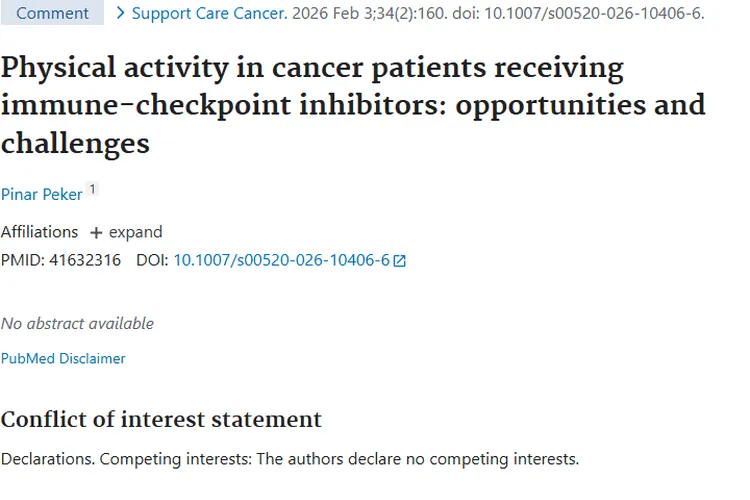The width and height of the screenshot is (750, 500).
Task: Click the plus icon beside expand
Action: (96, 232)
